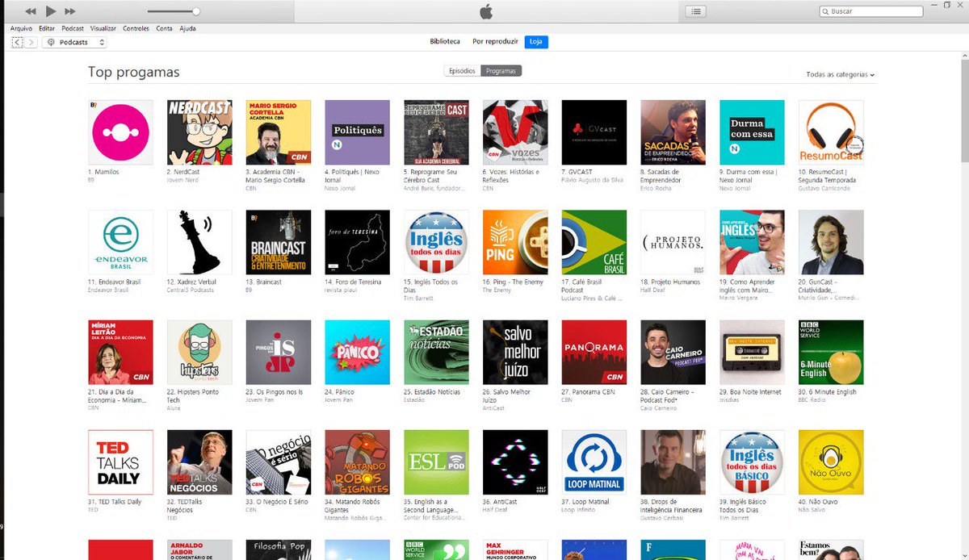Open the TED Talks Daily artwork

tap(120, 462)
